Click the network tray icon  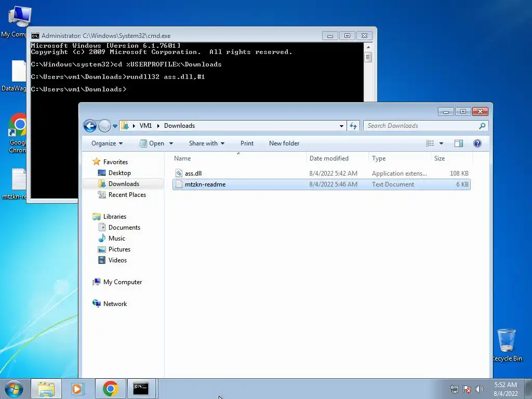point(454,389)
